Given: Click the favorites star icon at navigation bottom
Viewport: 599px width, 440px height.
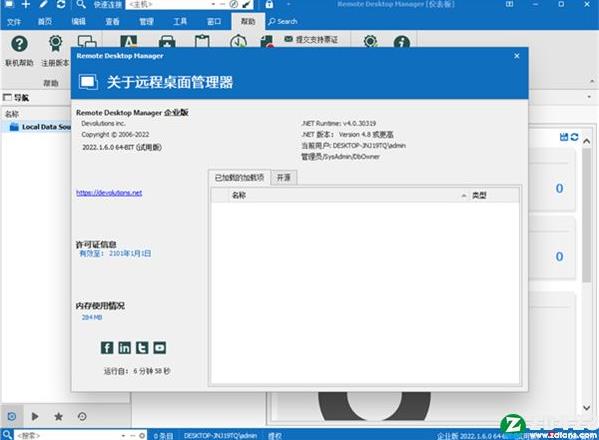Looking at the screenshot, I should [58, 416].
